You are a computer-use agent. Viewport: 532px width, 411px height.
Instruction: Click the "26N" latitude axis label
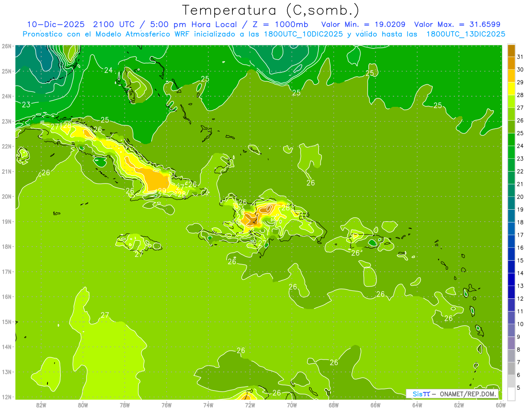click(x=7, y=46)
